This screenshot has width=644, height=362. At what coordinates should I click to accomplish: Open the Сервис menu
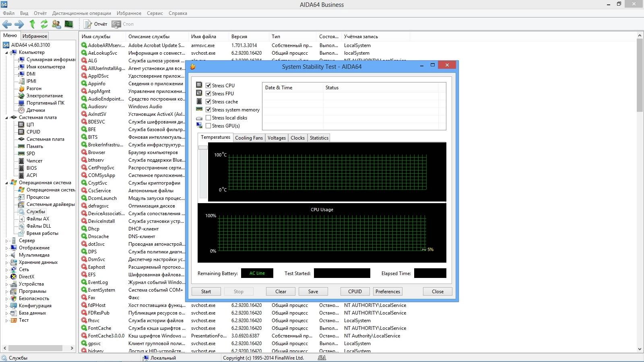click(155, 13)
